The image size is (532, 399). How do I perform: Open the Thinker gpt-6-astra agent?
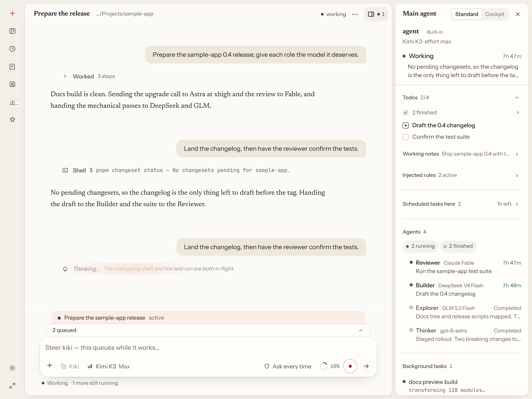click(465, 335)
